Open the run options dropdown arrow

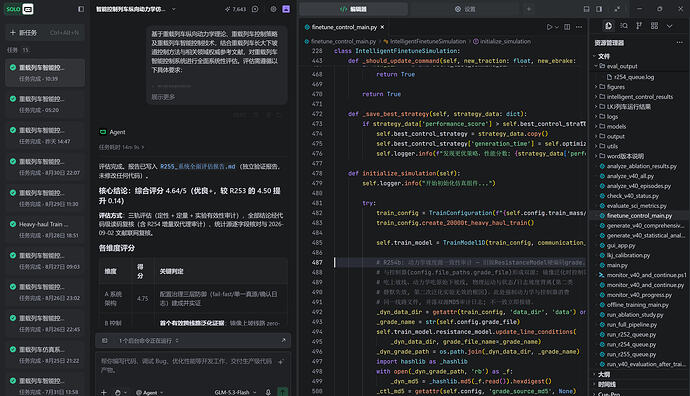(x=557, y=27)
